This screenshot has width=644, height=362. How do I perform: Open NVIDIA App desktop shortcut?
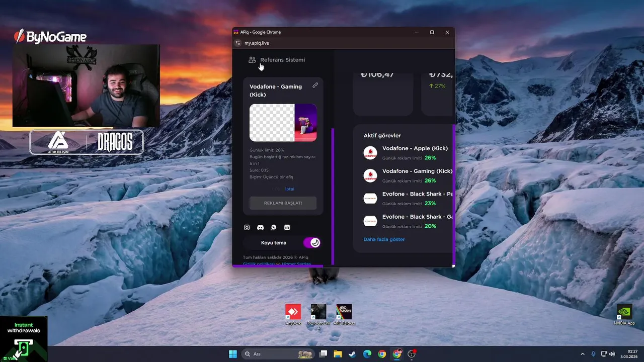point(624,315)
